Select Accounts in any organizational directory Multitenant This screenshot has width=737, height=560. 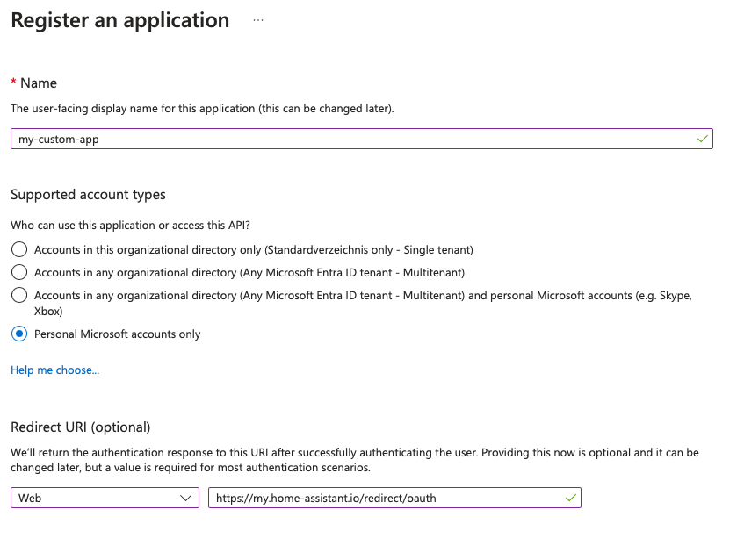(x=18, y=272)
